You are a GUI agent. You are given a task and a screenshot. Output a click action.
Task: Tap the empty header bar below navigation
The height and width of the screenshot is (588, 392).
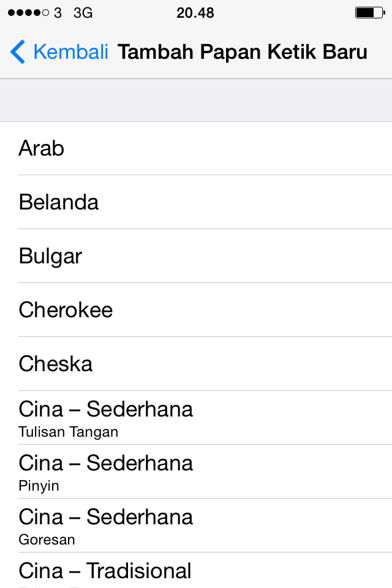pos(196,100)
